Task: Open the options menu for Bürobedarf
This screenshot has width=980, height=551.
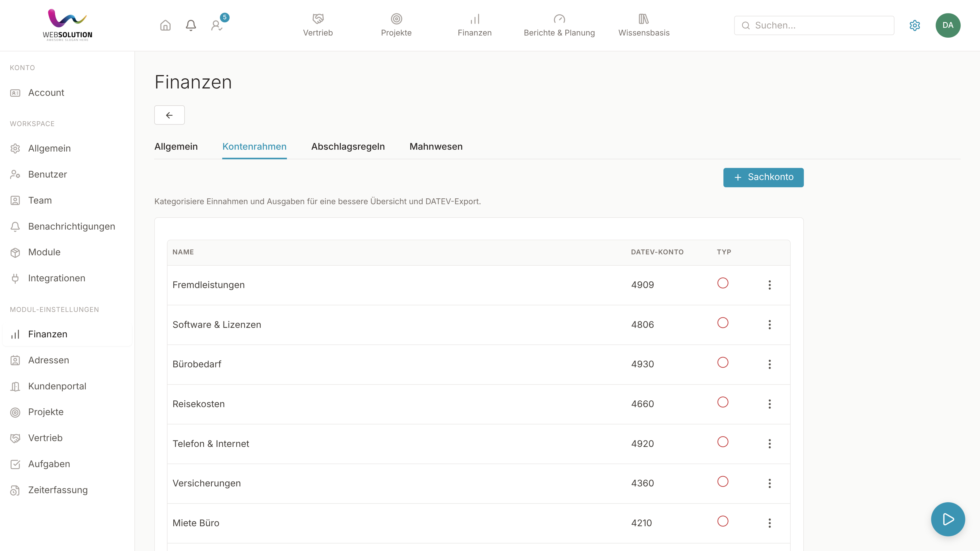Action: [x=769, y=364]
